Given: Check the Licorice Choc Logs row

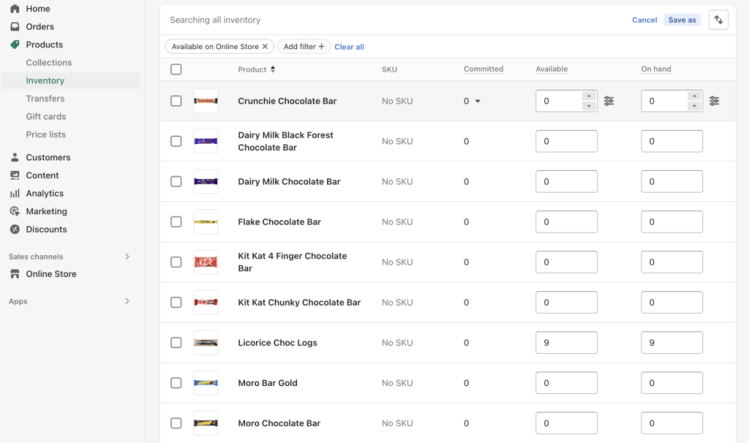Looking at the screenshot, I should 176,343.
